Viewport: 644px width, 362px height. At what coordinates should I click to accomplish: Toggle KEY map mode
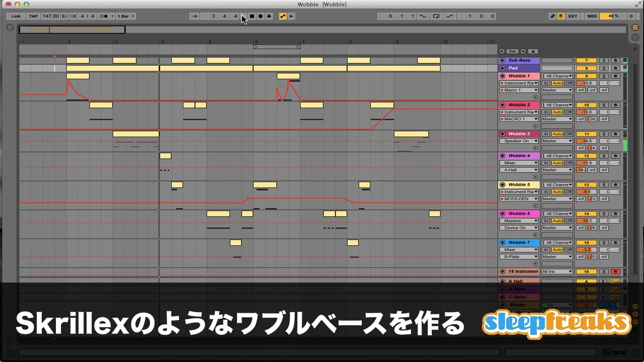(573, 16)
